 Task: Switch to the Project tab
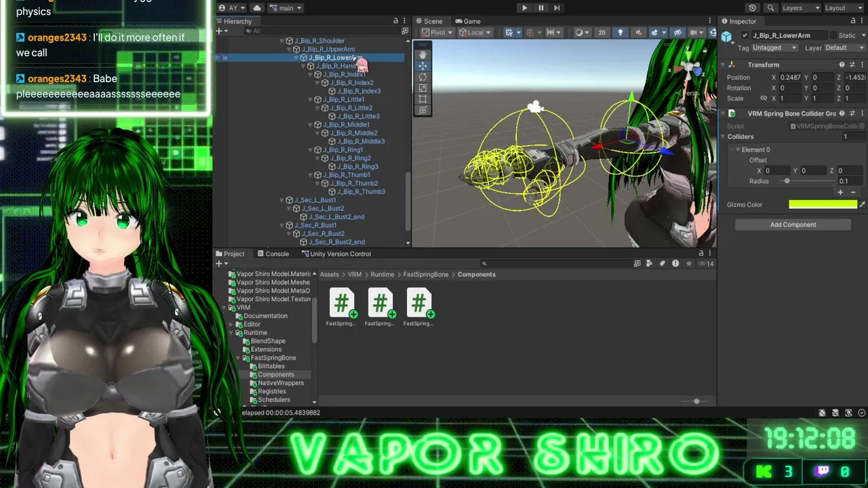(230, 254)
